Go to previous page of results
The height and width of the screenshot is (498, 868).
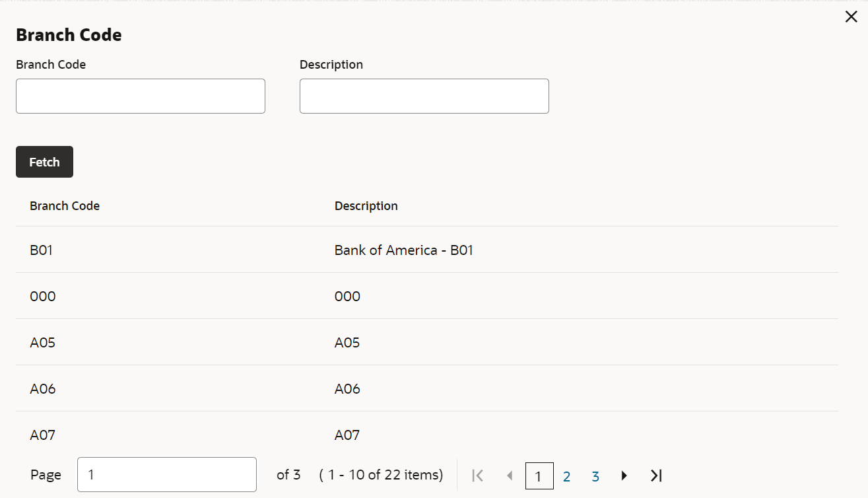click(509, 476)
